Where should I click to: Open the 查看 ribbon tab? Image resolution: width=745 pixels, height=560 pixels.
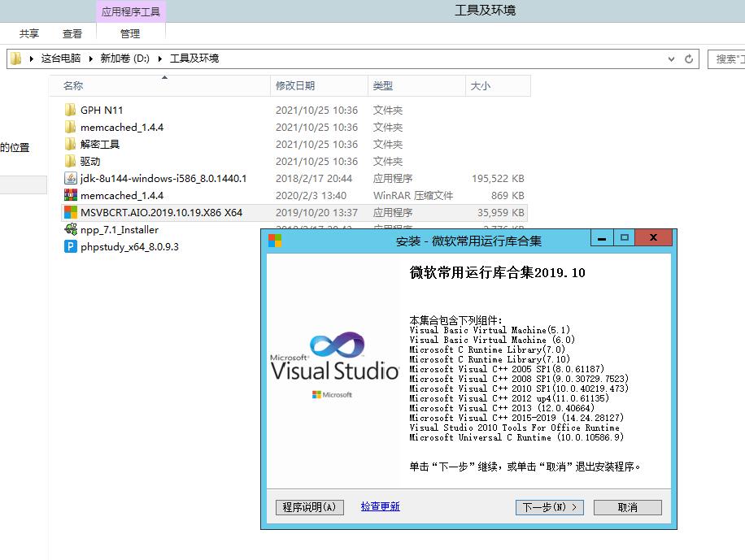72,33
